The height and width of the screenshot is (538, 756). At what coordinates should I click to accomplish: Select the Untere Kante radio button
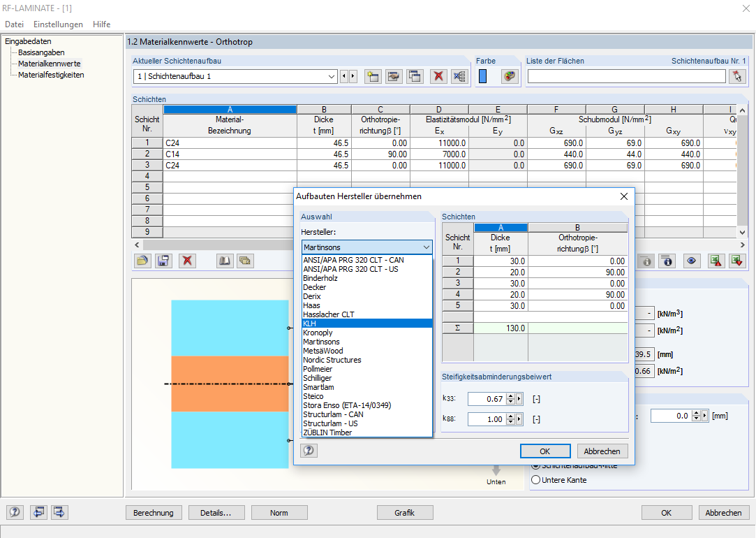536,479
